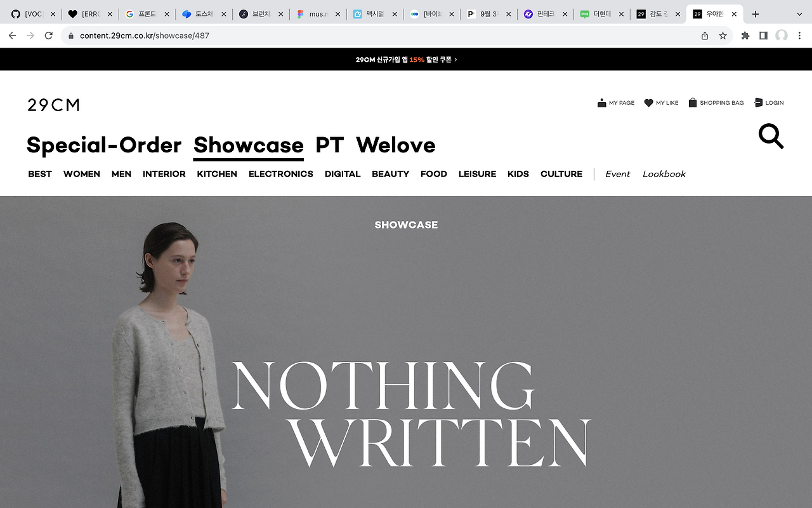Viewport: 812px width, 508px height.
Task: Toggle the browser side panel icon
Action: pos(763,36)
